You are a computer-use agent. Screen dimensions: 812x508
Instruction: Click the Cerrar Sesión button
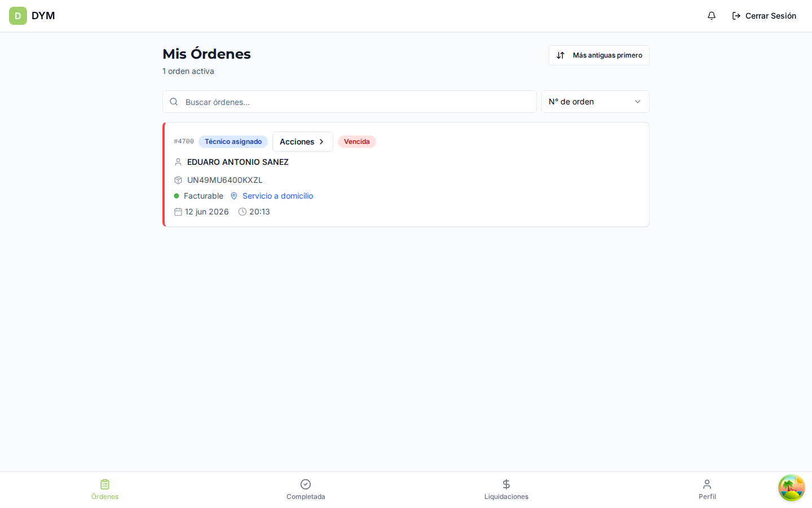pos(764,16)
